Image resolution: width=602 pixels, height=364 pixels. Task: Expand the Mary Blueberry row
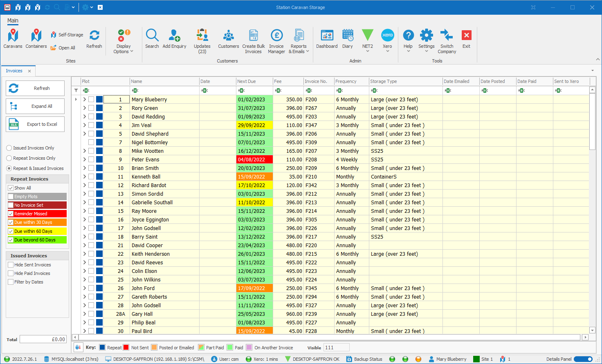click(85, 99)
